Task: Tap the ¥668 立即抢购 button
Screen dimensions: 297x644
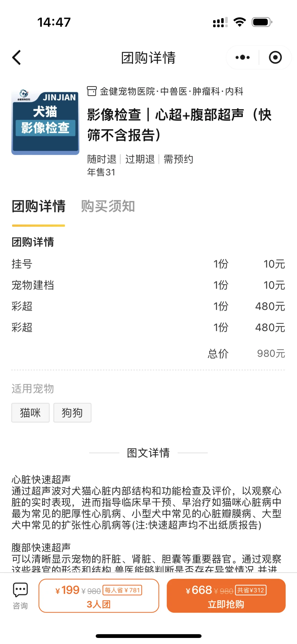Action: [226, 596]
